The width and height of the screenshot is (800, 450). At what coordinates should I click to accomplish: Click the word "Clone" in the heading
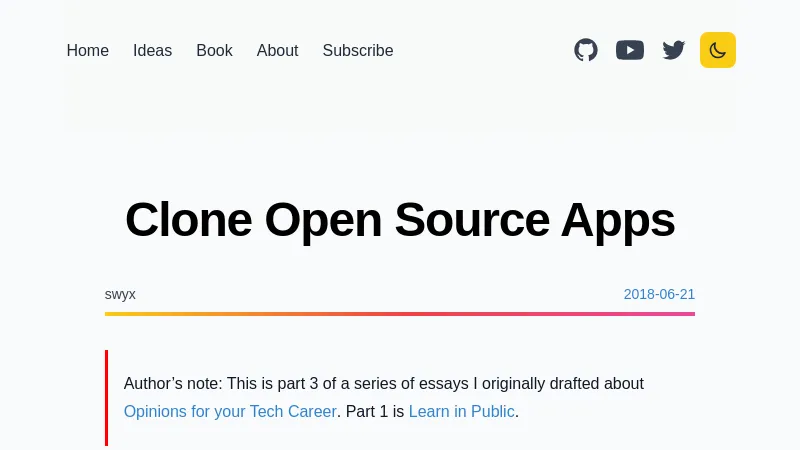click(x=188, y=220)
